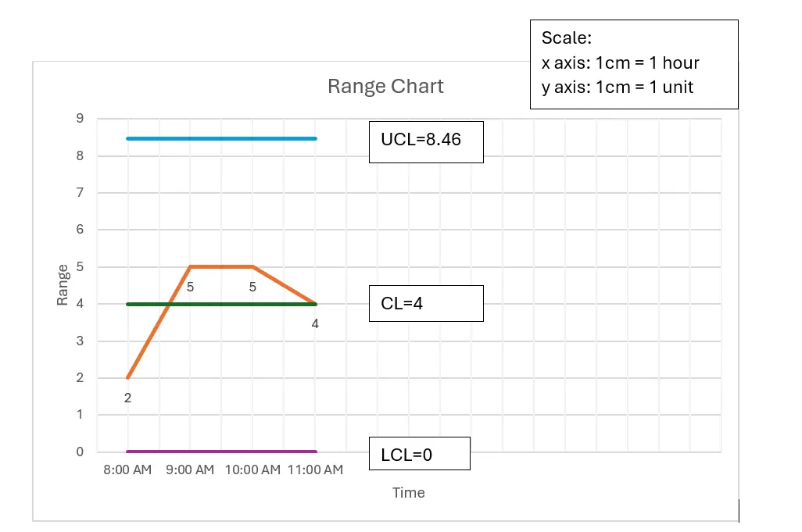Click the "Range Chart" title
Viewport: 802px width, 532px height.
[385, 86]
